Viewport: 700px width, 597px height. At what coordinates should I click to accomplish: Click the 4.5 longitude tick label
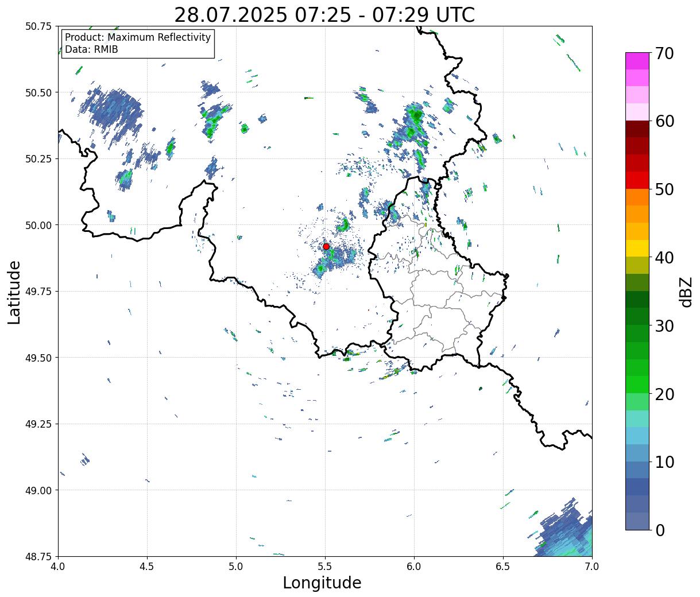pos(147,567)
